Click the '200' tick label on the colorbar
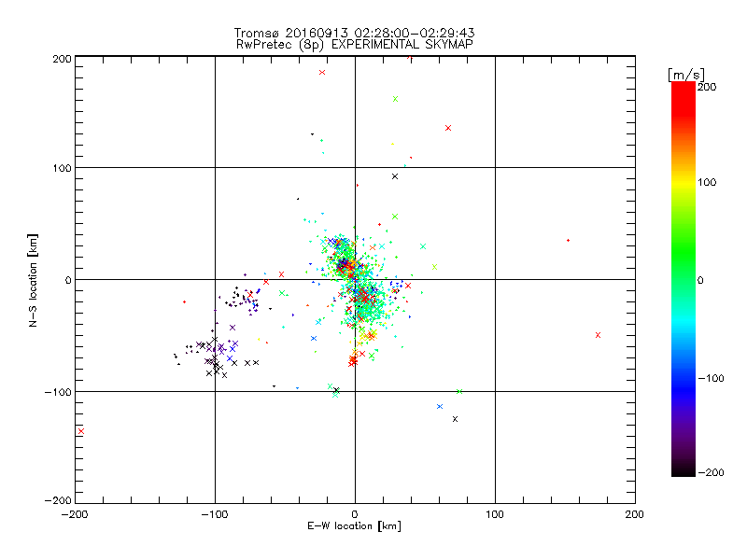The width and height of the screenshot is (747, 560). pos(707,87)
